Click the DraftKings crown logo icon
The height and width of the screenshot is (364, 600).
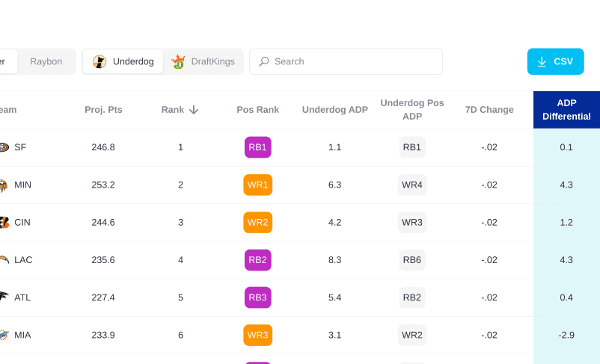pyautogui.click(x=178, y=61)
